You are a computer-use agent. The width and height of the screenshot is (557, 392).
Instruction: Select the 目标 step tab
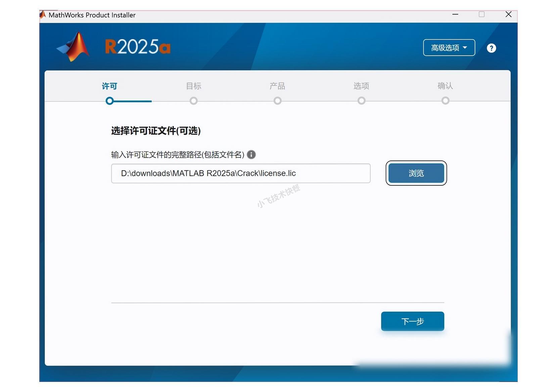[x=194, y=86]
